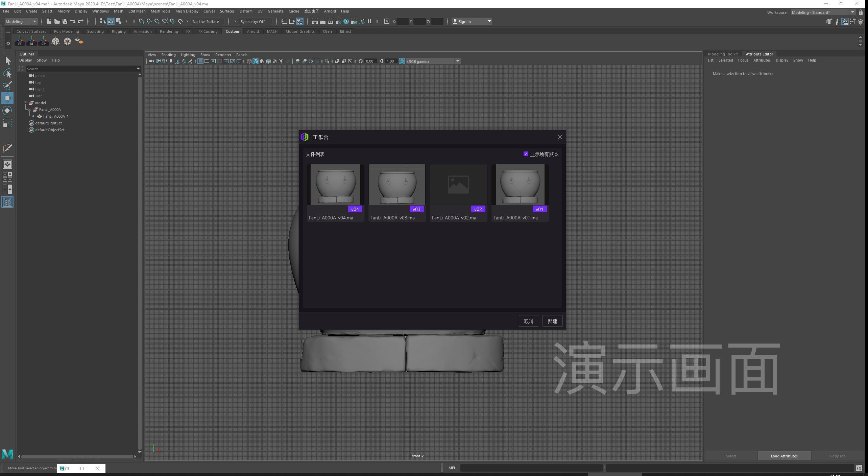Toggle color management on viewport
This screenshot has height=476, width=868.
pos(402,61)
